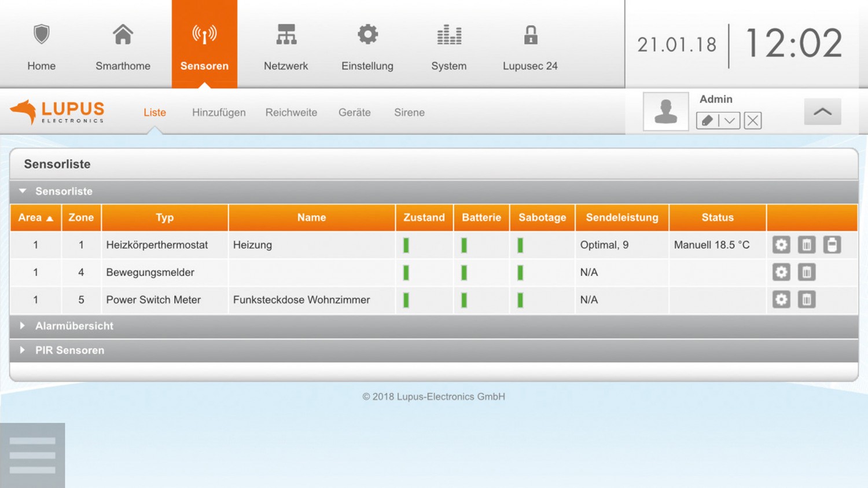This screenshot has height=488, width=868.
Task: Delete the Heizkörperthermostat sensor
Action: click(807, 245)
